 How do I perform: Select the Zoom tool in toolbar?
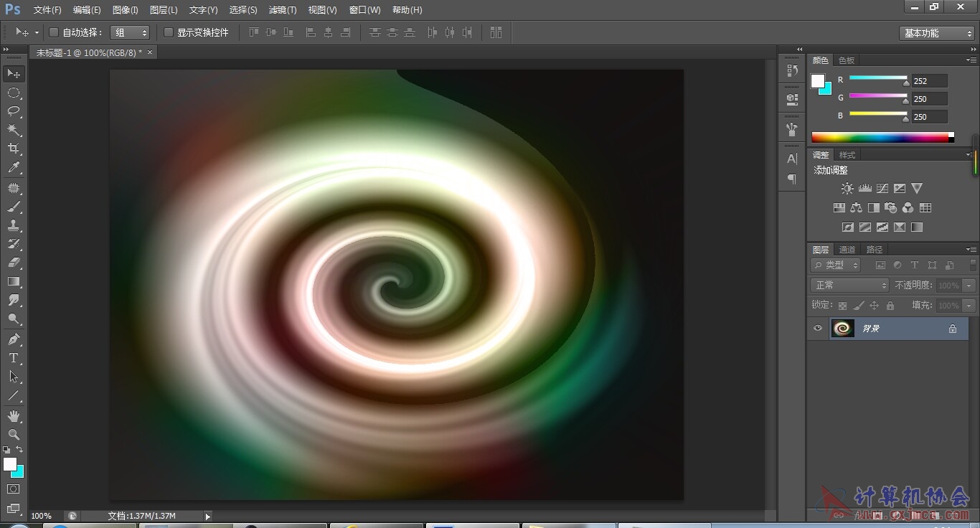pyautogui.click(x=14, y=435)
